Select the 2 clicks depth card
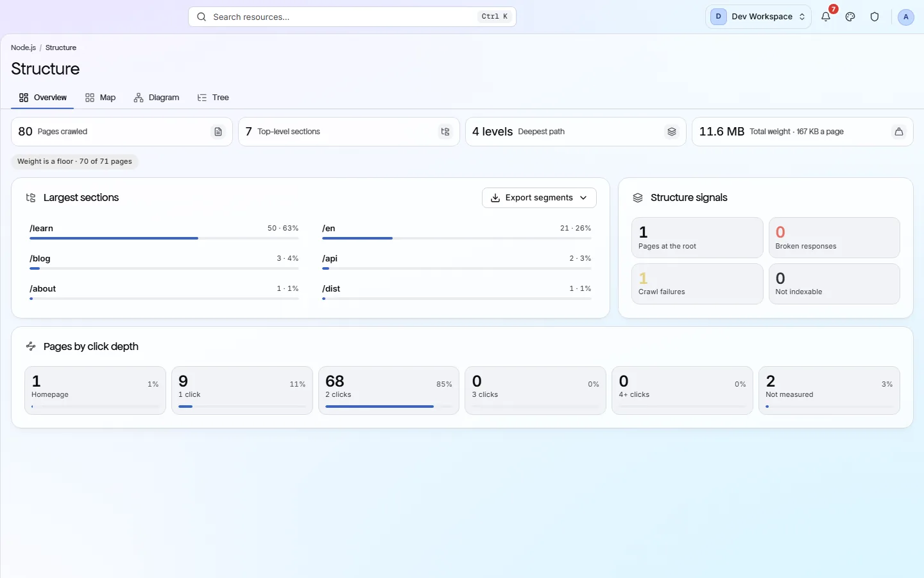Screen dimensions: 924x578 coord(389,390)
